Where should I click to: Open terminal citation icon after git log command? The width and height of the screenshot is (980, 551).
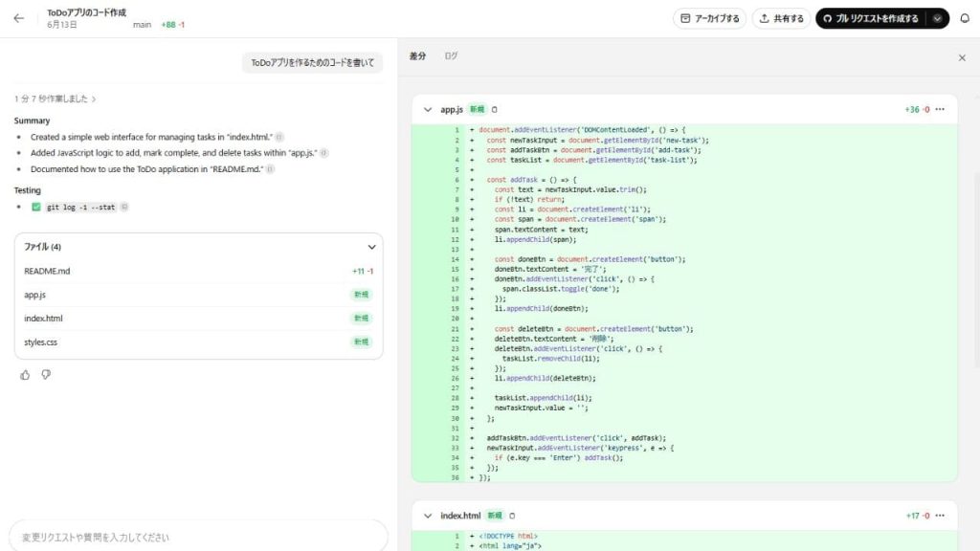(x=124, y=207)
